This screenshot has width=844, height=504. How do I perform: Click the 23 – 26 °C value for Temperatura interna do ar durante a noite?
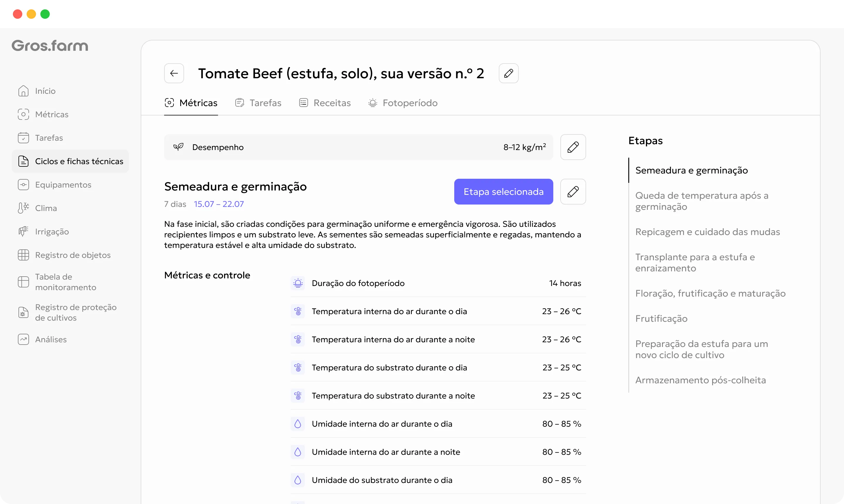point(561,340)
